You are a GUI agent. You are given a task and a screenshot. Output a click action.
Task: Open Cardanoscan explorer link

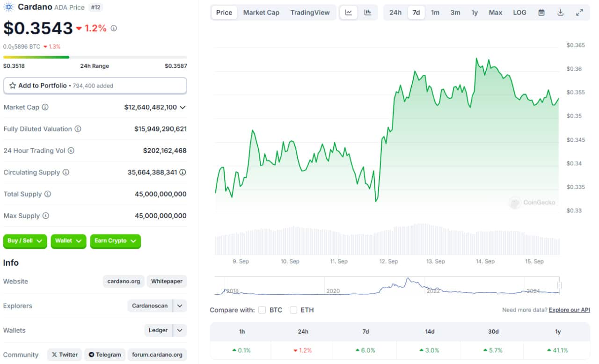[150, 306]
